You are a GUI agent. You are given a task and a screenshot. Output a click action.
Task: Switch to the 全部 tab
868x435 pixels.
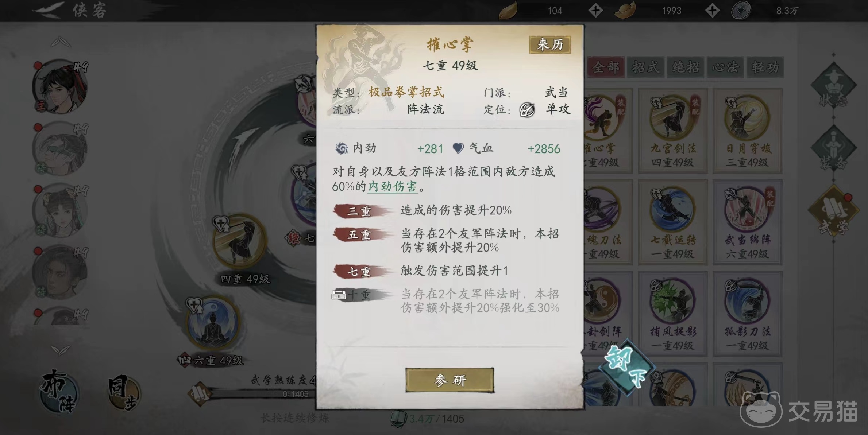click(x=606, y=67)
